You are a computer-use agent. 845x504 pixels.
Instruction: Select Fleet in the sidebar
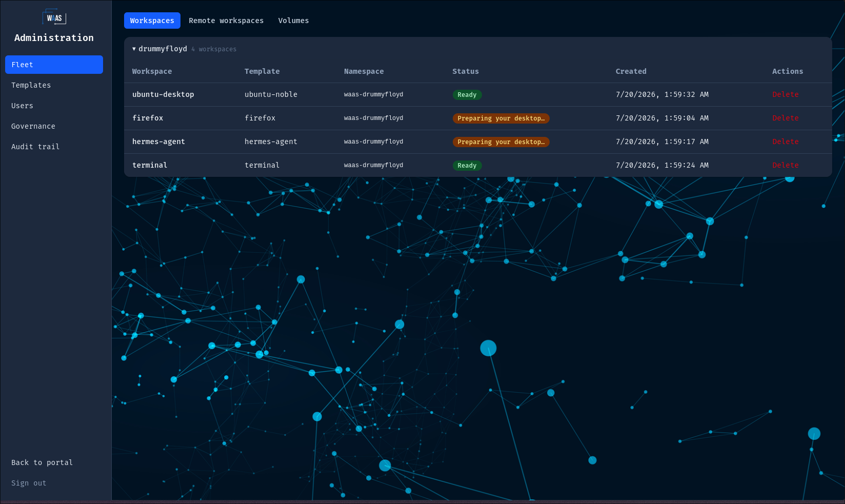(x=54, y=65)
